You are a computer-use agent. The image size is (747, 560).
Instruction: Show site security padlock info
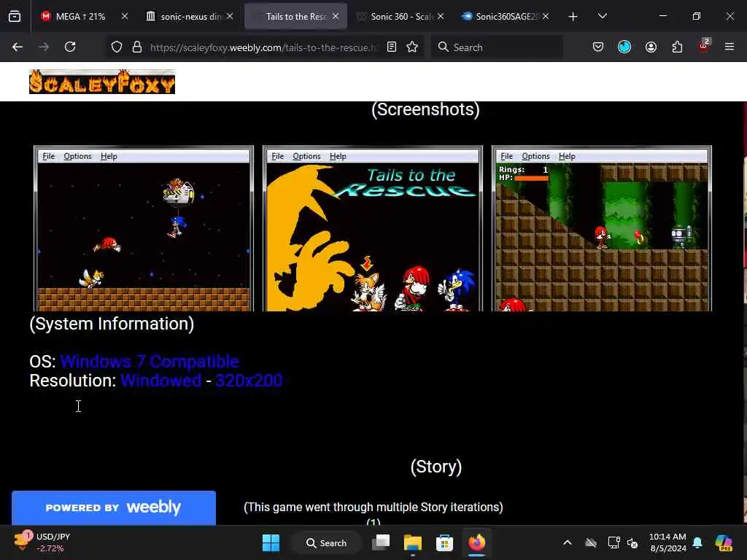point(137,47)
